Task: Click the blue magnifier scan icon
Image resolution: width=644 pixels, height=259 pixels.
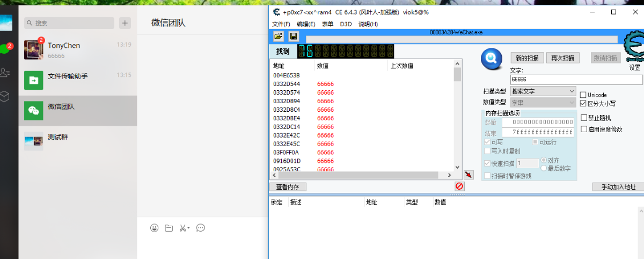Action: 491,59
